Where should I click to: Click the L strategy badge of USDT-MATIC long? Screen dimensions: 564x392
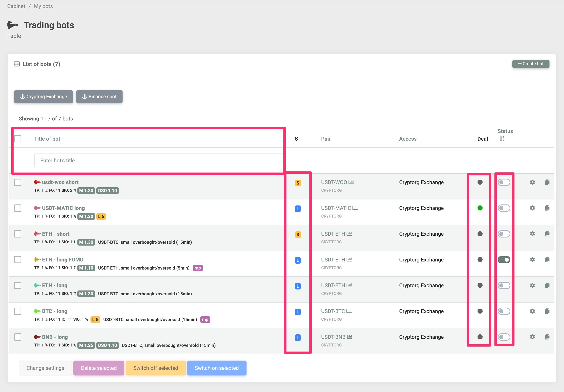pos(298,209)
